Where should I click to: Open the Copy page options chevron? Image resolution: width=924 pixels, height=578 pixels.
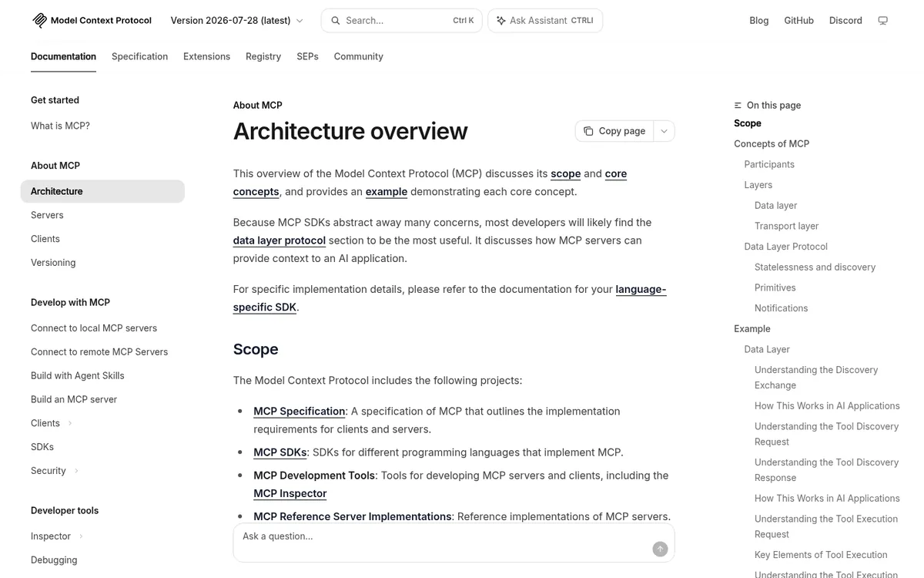[664, 131]
